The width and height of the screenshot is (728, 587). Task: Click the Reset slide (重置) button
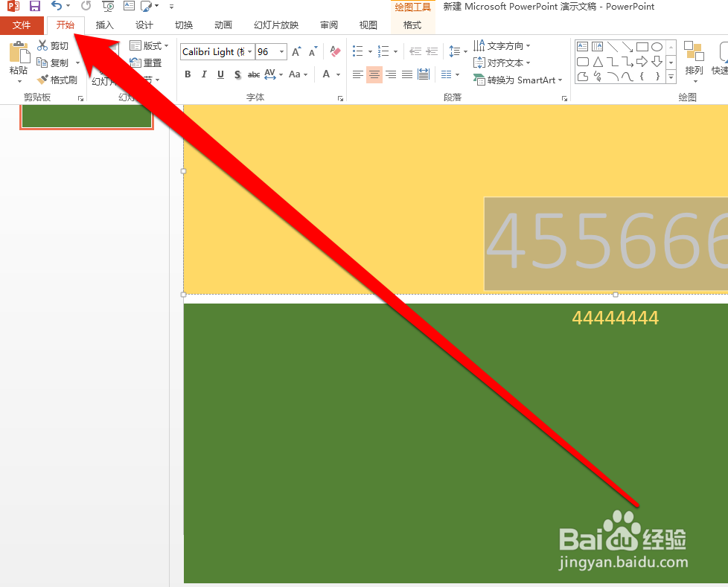146,62
